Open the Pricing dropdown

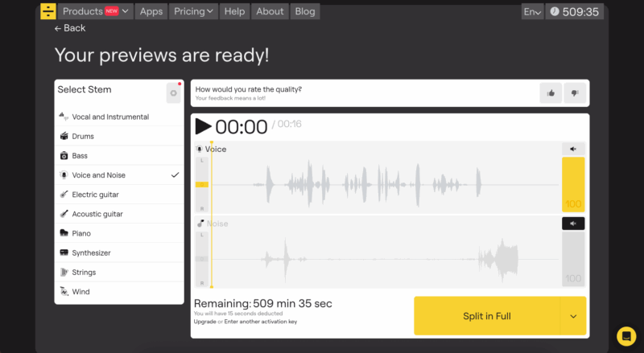[193, 11]
